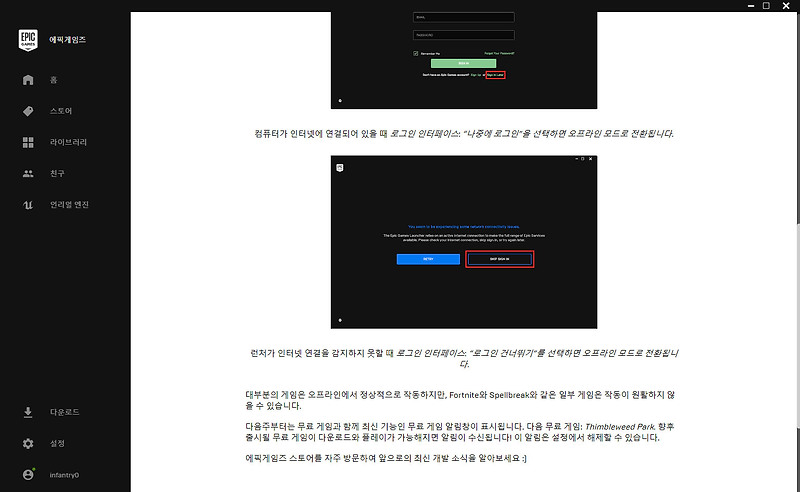The height and width of the screenshot is (492, 800).
Task: Open the Settings (설정) gear icon
Action: (x=28, y=444)
